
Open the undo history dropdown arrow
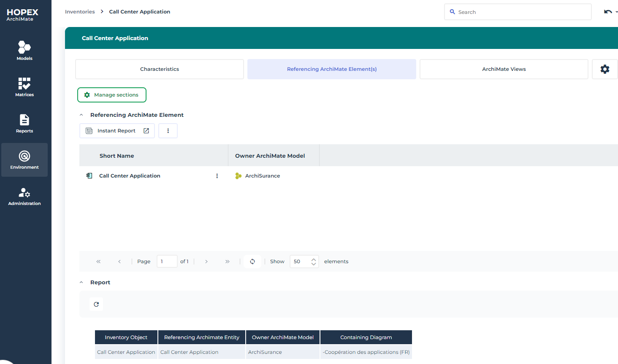pos(616,12)
